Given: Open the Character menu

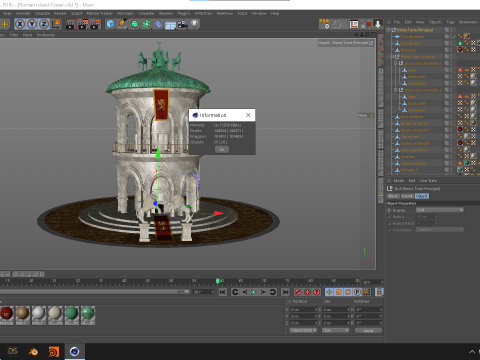Looking at the screenshot, I should (x=146, y=13).
